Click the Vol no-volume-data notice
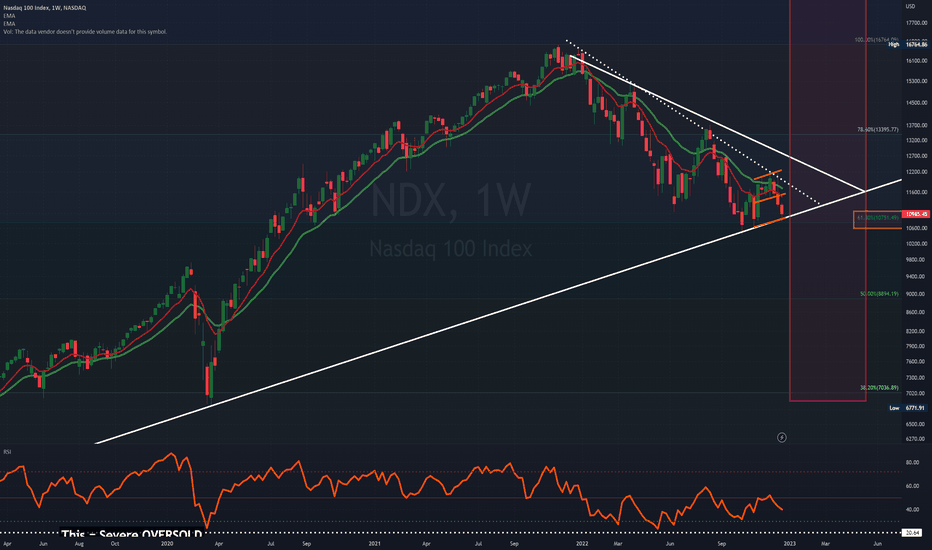This screenshot has height=550, width=932. point(85,32)
